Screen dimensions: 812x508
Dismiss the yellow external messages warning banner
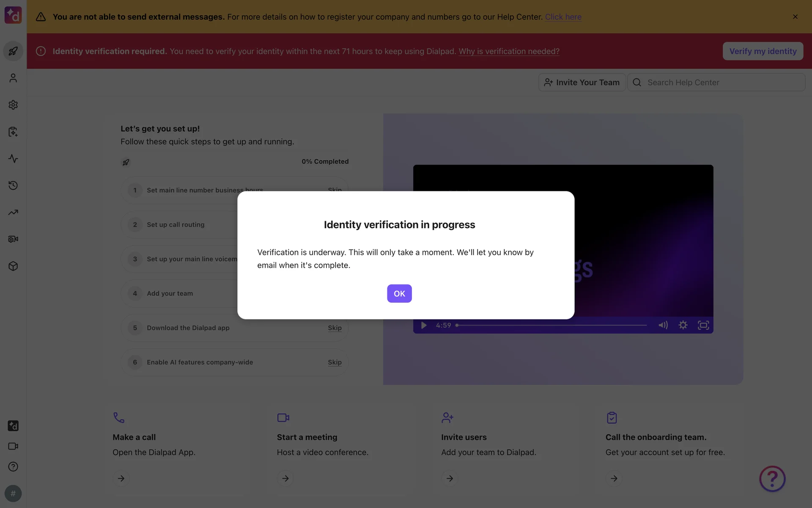pos(795,17)
